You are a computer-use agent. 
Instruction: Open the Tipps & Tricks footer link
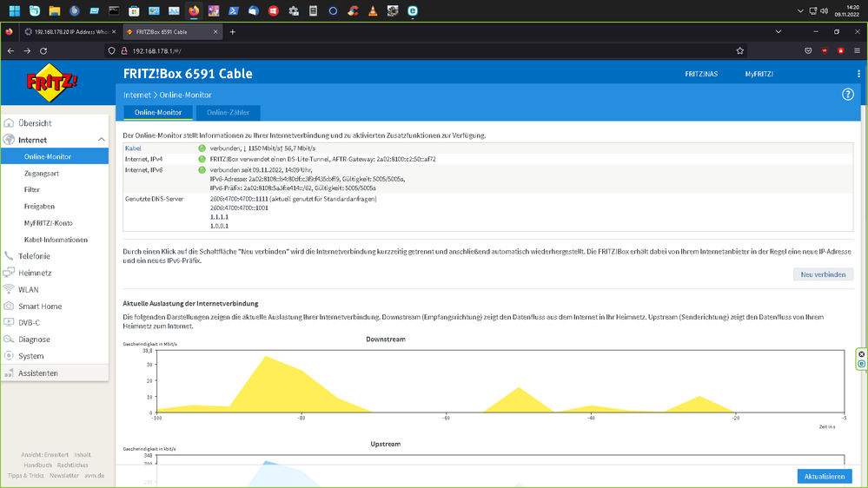[25, 476]
